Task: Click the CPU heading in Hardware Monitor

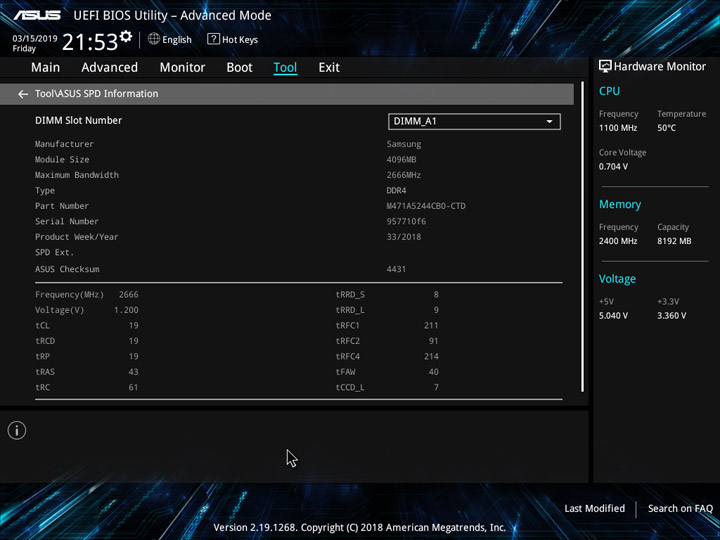Action: tap(609, 91)
